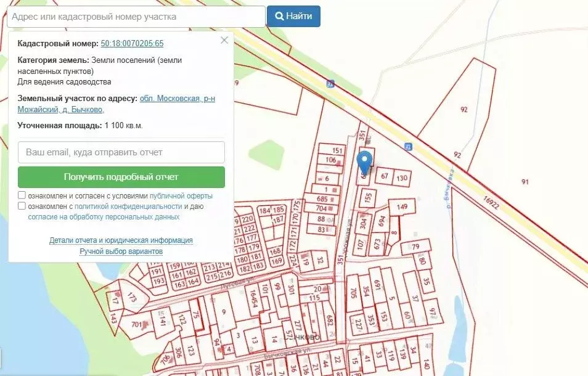This screenshot has height=376, width=588.
Task: Focus the address or cadastral number search field
Action: click(136, 17)
